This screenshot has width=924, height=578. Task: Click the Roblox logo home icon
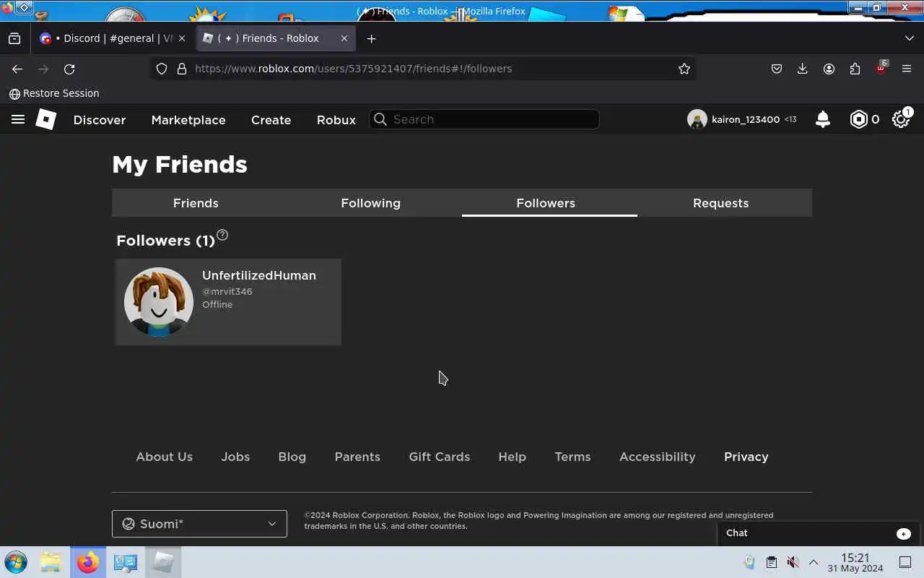pos(45,119)
